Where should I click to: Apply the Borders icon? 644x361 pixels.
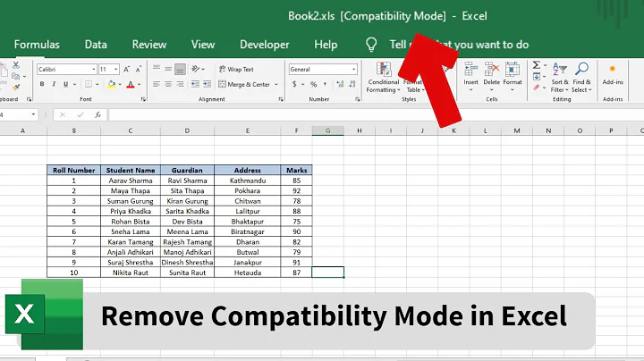point(89,84)
